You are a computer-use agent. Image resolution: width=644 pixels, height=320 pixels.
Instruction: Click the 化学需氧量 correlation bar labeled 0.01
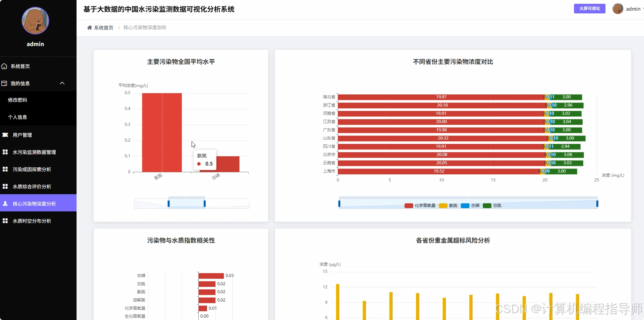pyautogui.click(x=203, y=308)
